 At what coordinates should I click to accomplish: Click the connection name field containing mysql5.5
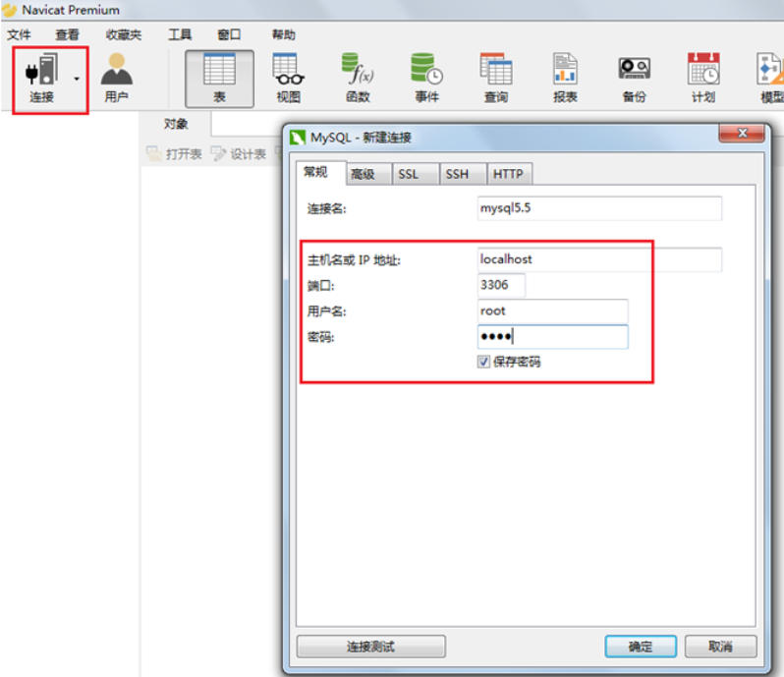click(x=599, y=208)
